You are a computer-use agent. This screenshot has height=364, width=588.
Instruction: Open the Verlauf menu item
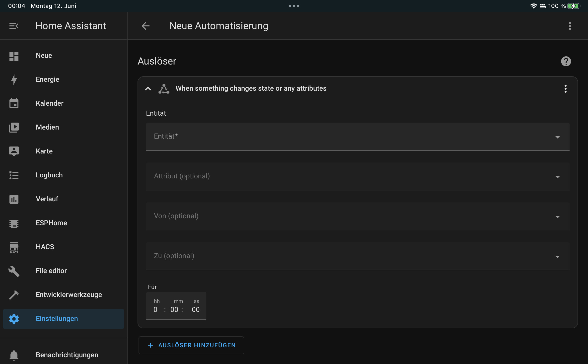point(64,199)
